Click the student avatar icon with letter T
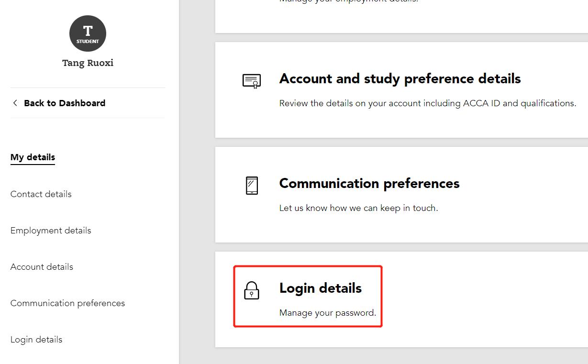This screenshot has width=588, height=364. coord(88,33)
